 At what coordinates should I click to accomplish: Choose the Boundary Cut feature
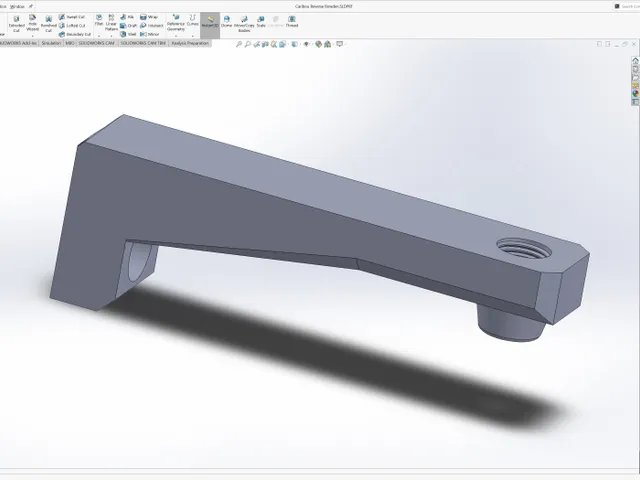[75, 35]
